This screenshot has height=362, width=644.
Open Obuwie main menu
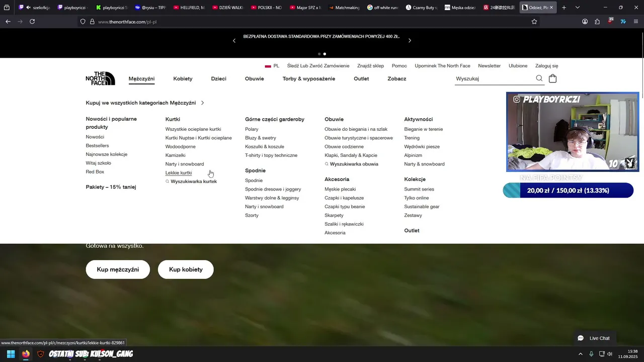255,79
